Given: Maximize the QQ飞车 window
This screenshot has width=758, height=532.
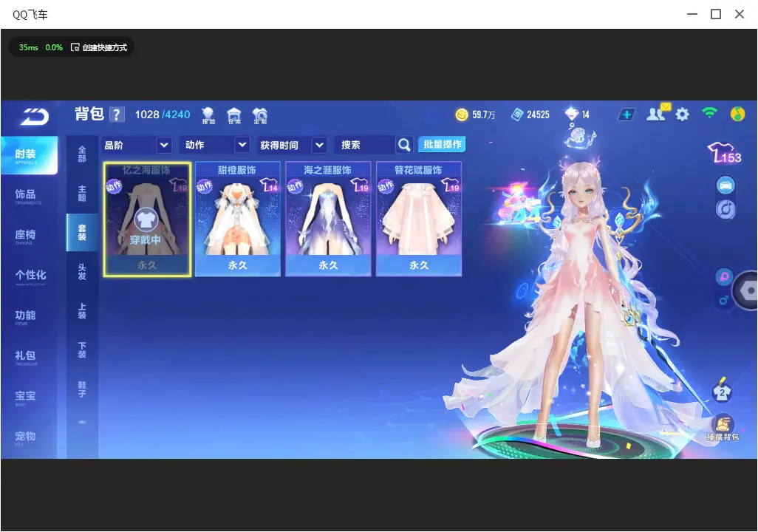Looking at the screenshot, I should (716, 14).
